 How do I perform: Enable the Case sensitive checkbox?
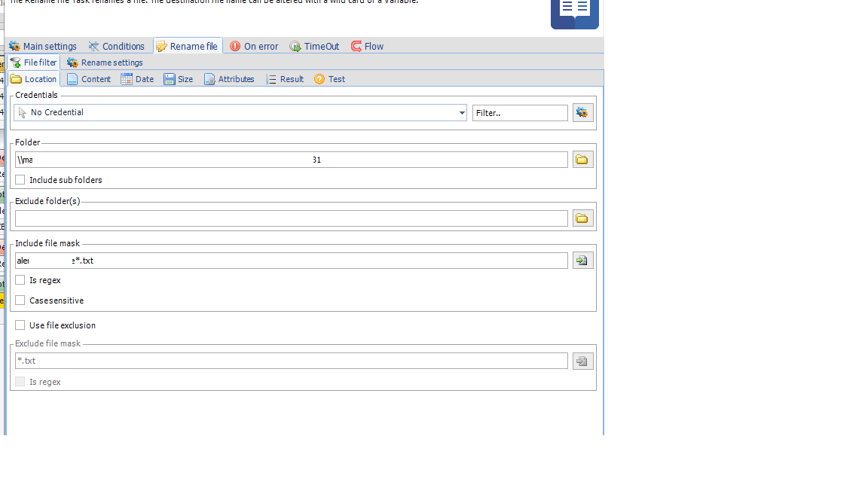[20, 300]
